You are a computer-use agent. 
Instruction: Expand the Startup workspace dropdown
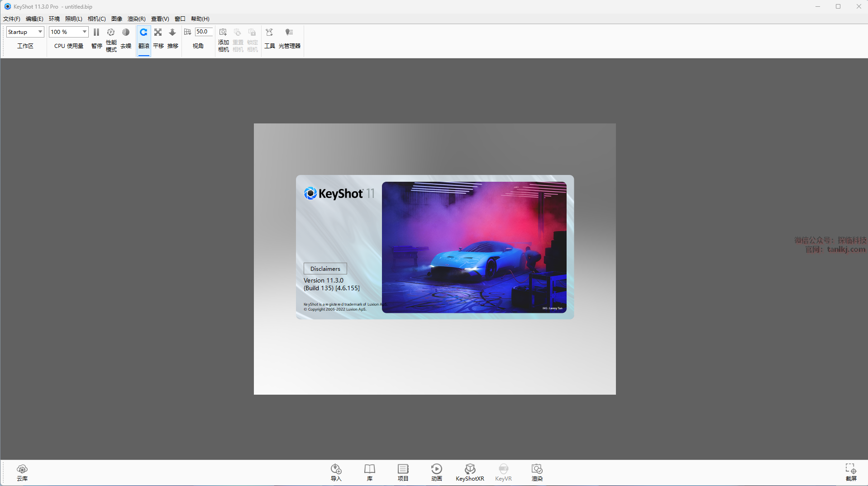coord(40,32)
